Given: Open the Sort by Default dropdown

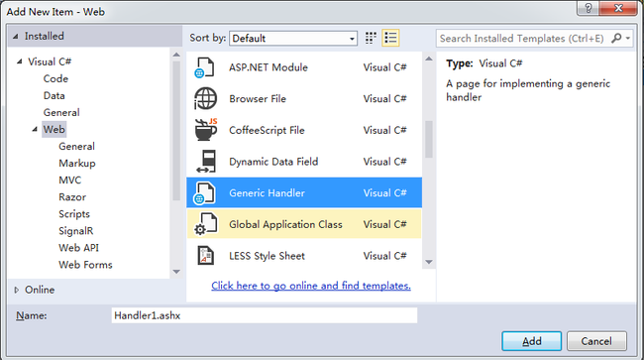Looking at the screenshot, I should pos(293,39).
